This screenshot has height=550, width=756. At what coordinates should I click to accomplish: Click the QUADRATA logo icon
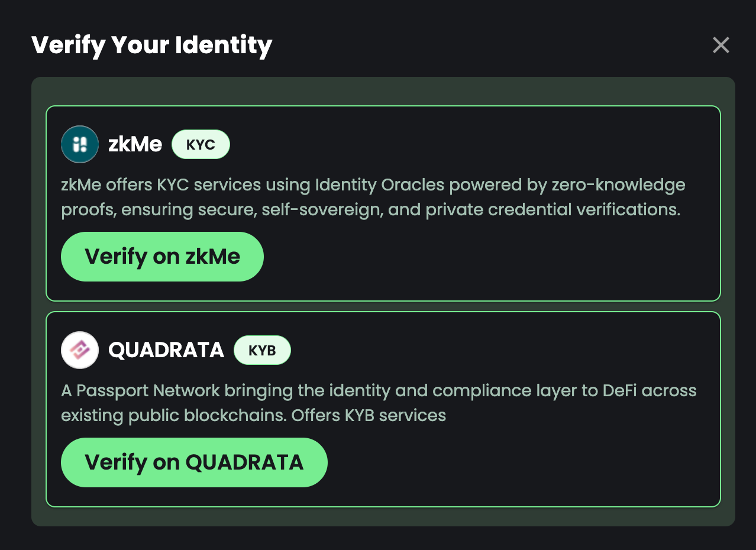coord(80,350)
